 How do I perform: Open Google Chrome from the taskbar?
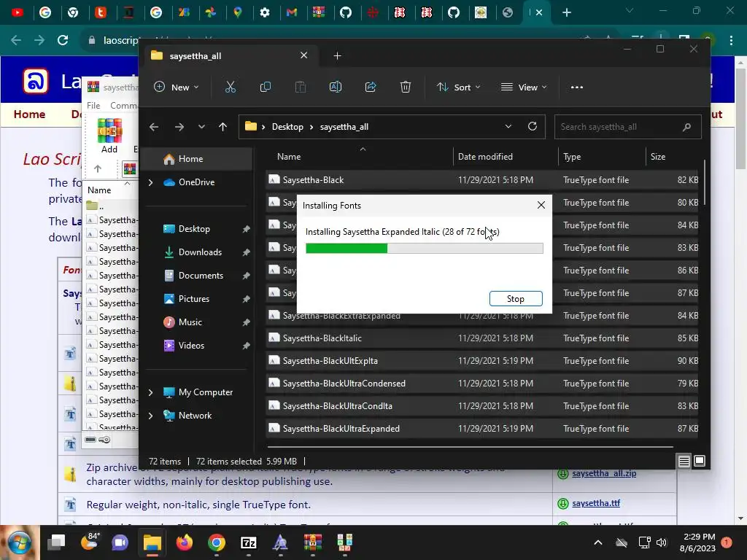217,542
